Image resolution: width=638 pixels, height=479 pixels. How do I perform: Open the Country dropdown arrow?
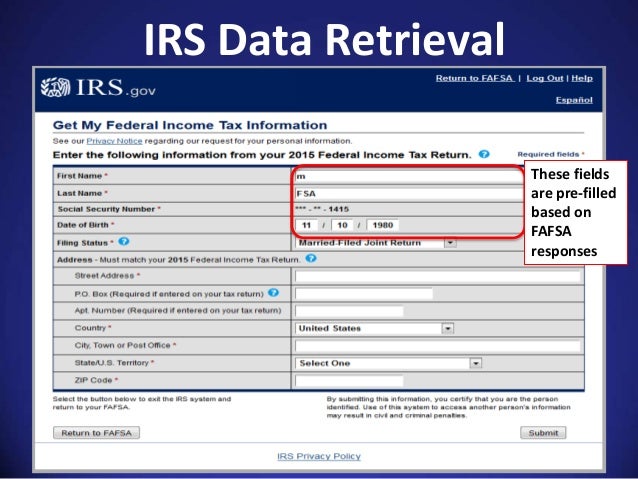[448, 328]
